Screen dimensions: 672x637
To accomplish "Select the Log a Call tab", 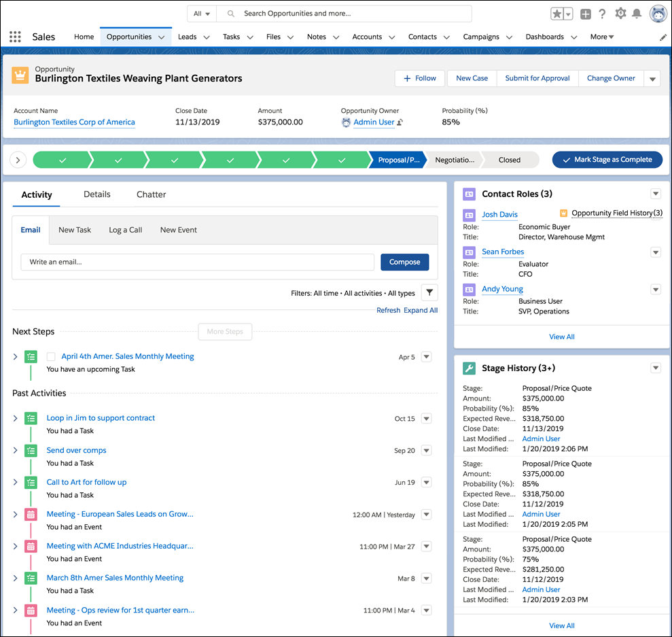I will pos(126,230).
